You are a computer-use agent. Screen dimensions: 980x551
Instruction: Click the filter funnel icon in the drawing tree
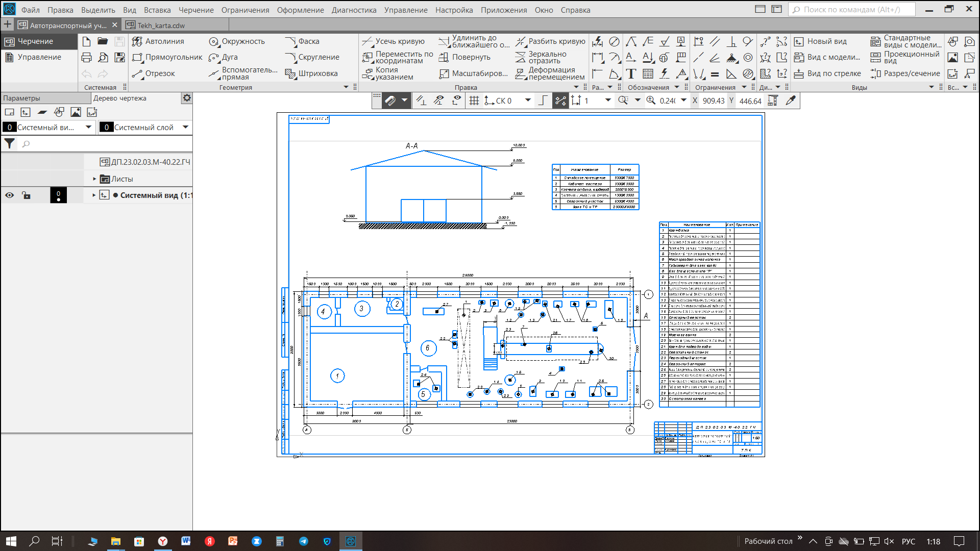[9, 144]
